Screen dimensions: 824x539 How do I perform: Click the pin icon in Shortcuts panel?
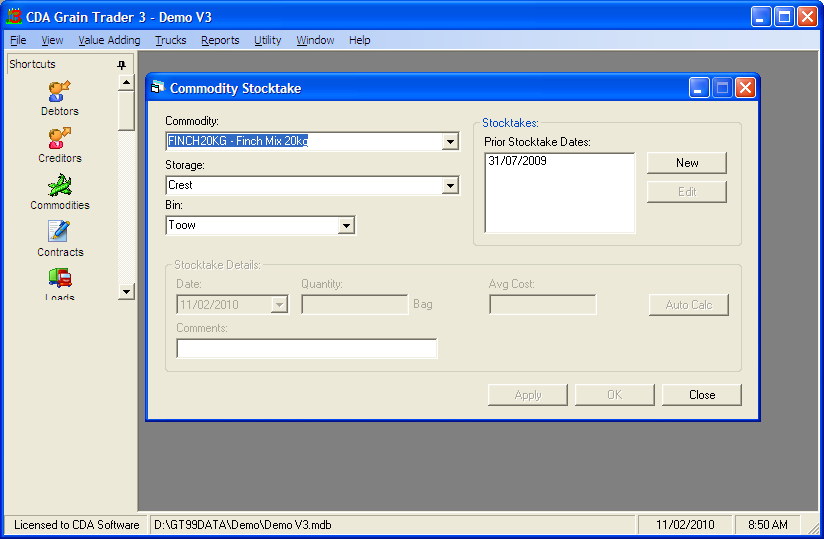tap(122, 65)
